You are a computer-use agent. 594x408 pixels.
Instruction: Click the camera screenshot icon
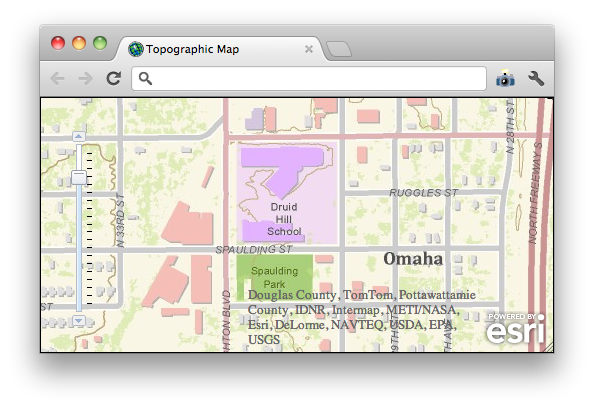(x=505, y=78)
